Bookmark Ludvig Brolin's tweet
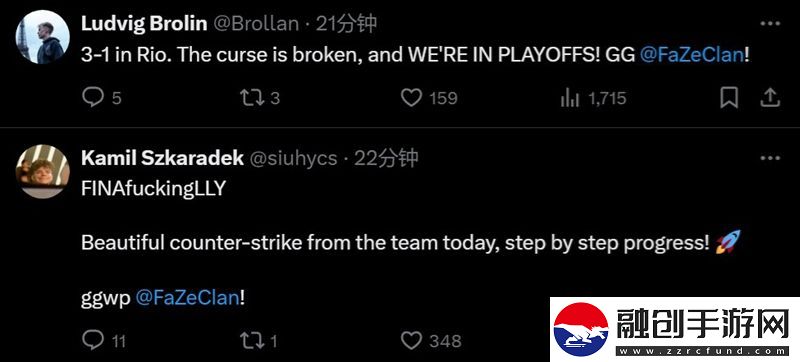 tap(729, 97)
